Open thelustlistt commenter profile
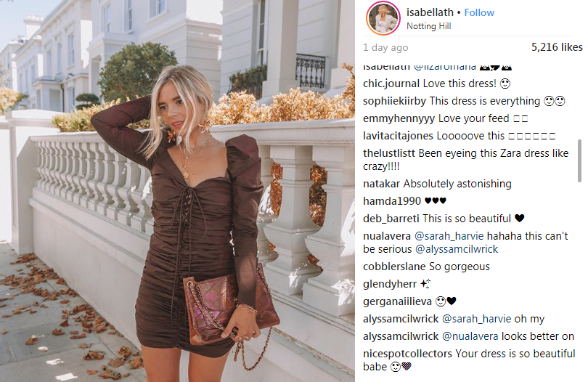 click(x=389, y=153)
